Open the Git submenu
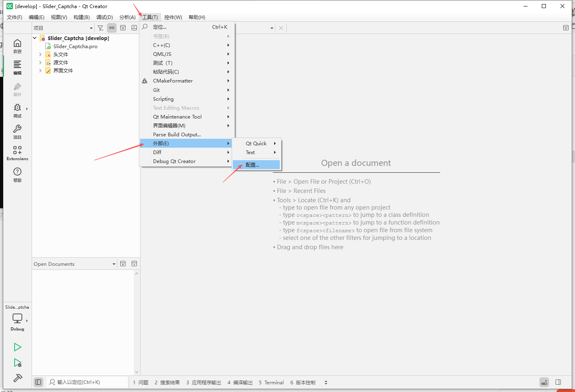Viewport: 575px width, 392px height. [187, 90]
